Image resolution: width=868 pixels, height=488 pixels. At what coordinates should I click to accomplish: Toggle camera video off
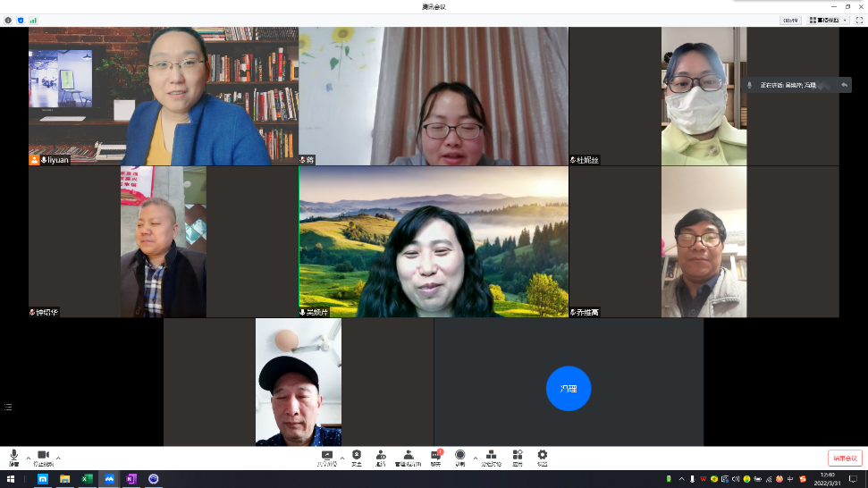coord(43,457)
